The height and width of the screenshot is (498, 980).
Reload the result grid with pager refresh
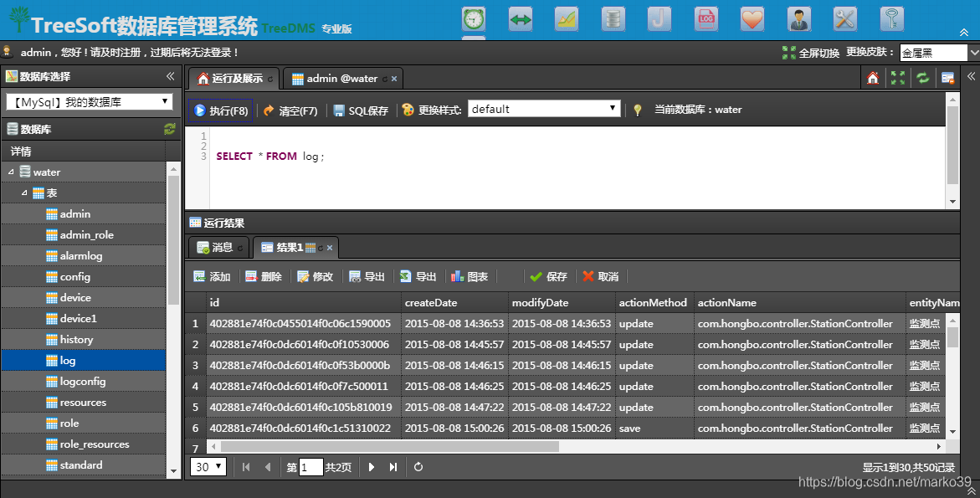(418, 467)
